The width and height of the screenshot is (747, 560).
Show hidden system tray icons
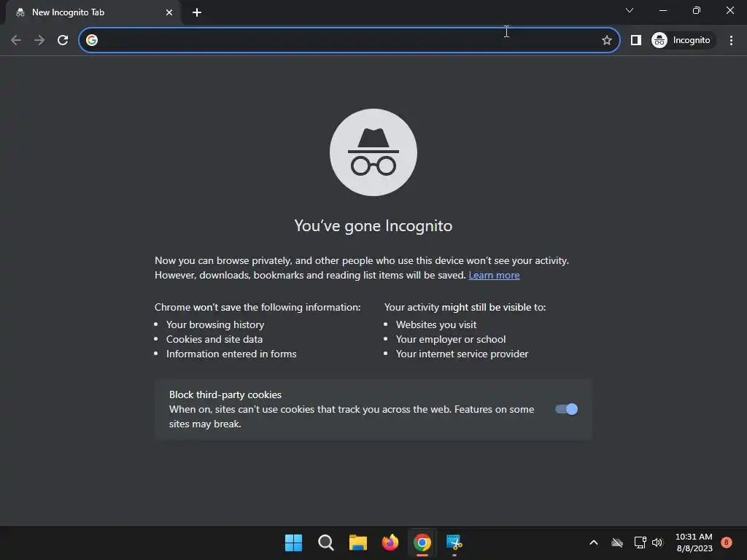(594, 542)
